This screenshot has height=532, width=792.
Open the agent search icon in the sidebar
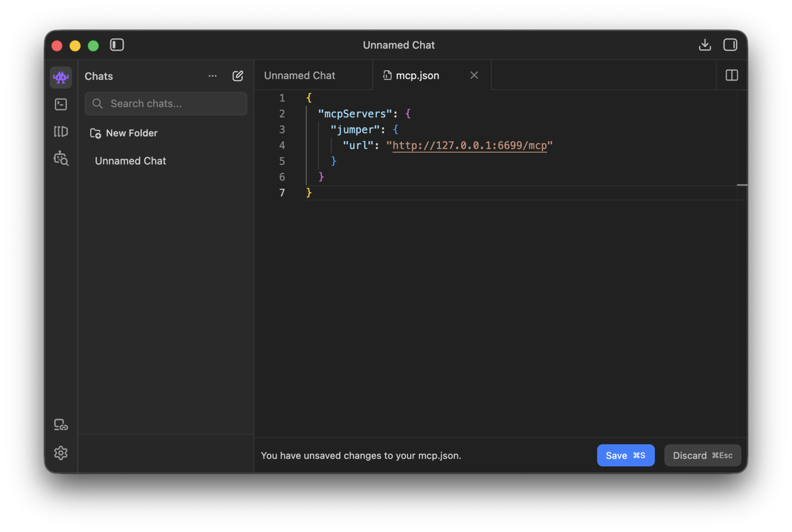(x=60, y=158)
